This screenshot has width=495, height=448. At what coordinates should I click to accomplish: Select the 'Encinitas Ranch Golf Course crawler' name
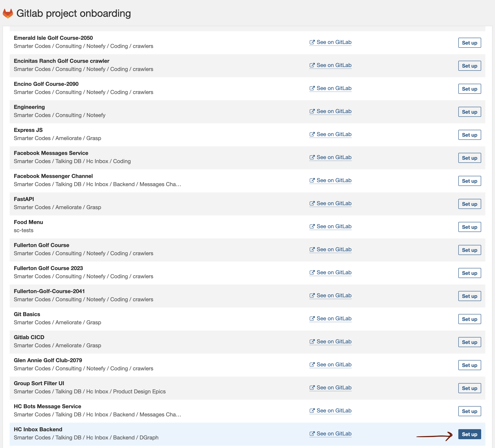(x=62, y=61)
